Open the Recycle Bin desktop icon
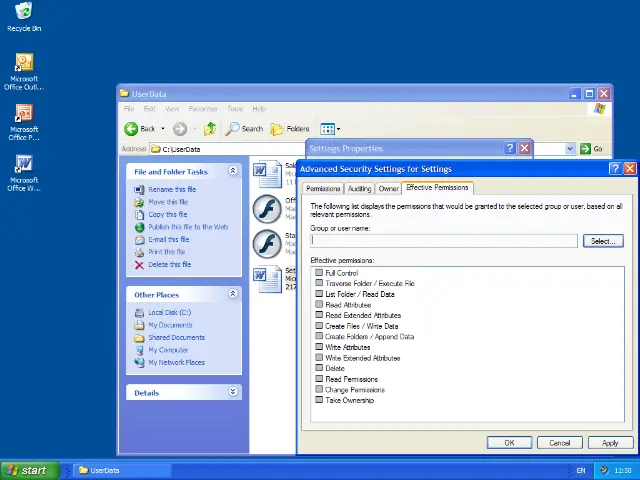 [x=24, y=12]
